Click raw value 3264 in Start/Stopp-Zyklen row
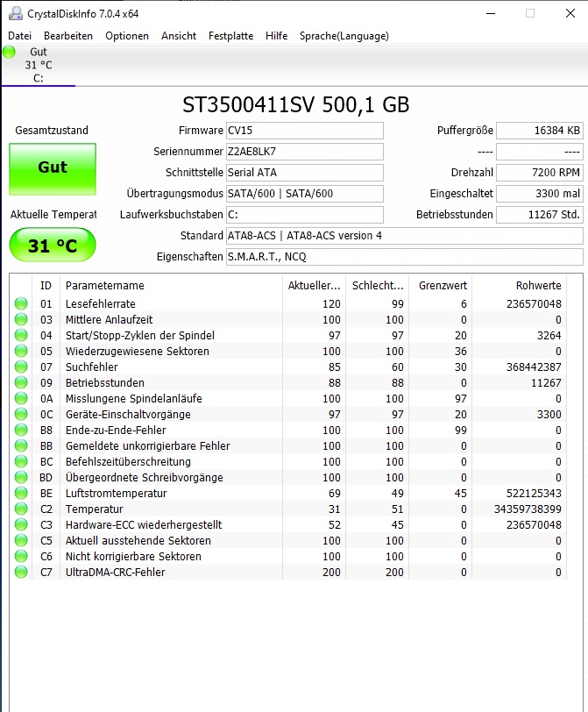 pyautogui.click(x=549, y=336)
